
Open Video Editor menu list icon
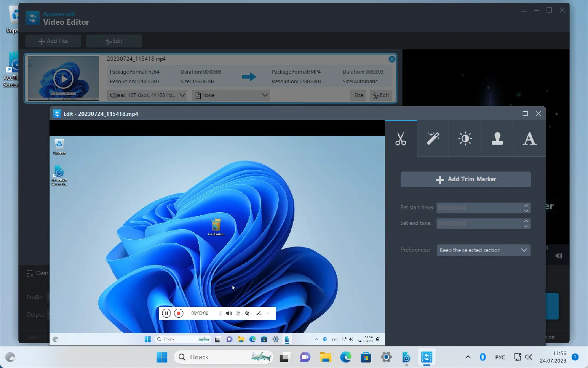[x=524, y=10]
